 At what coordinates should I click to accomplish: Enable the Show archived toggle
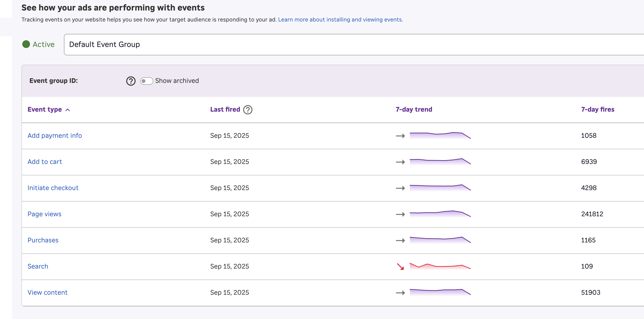(x=147, y=81)
